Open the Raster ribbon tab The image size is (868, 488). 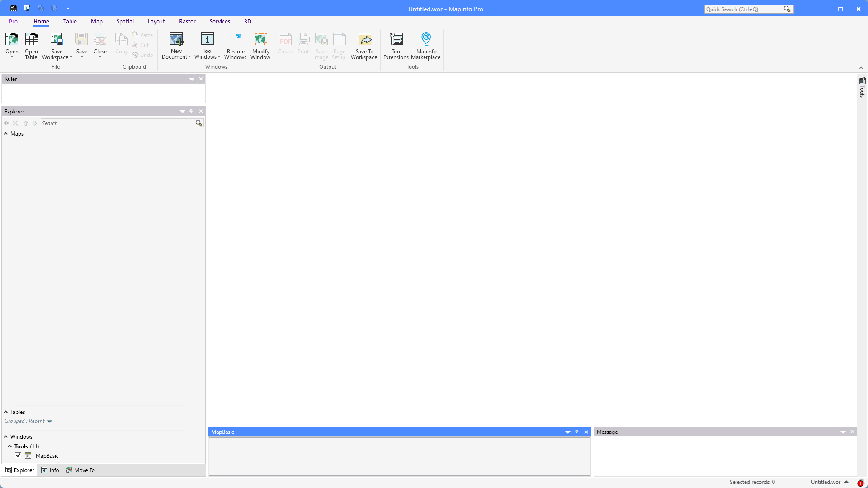[187, 22]
